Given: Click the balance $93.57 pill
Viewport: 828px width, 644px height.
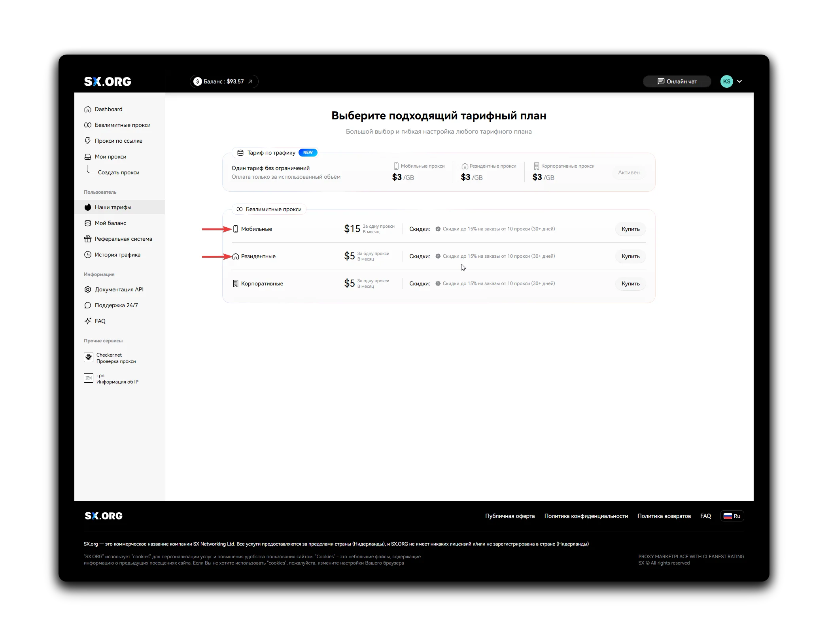Looking at the screenshot, I should coord(224,81).
